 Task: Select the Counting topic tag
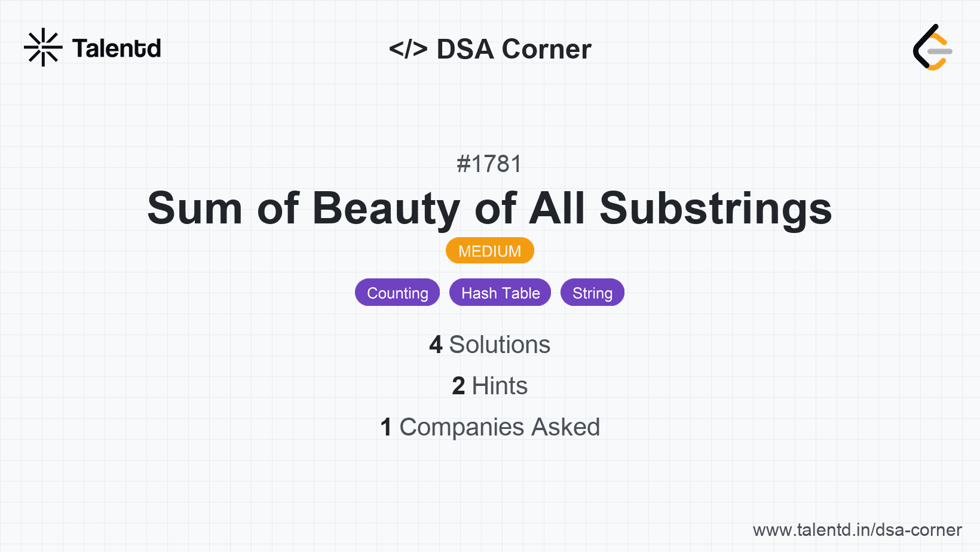tap(397, 293)
